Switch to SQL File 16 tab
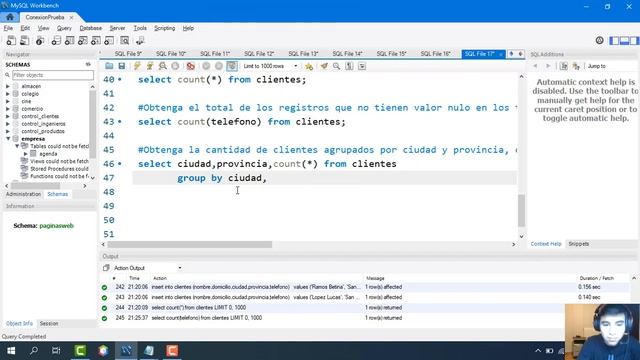The width and height of the screenshot is (640, 360). 436,53
